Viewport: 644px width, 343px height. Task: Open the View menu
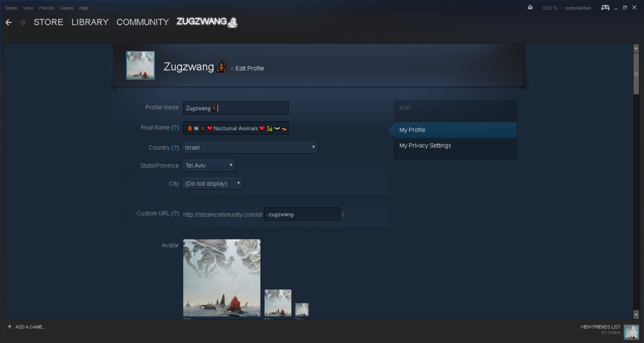point(28,8)
